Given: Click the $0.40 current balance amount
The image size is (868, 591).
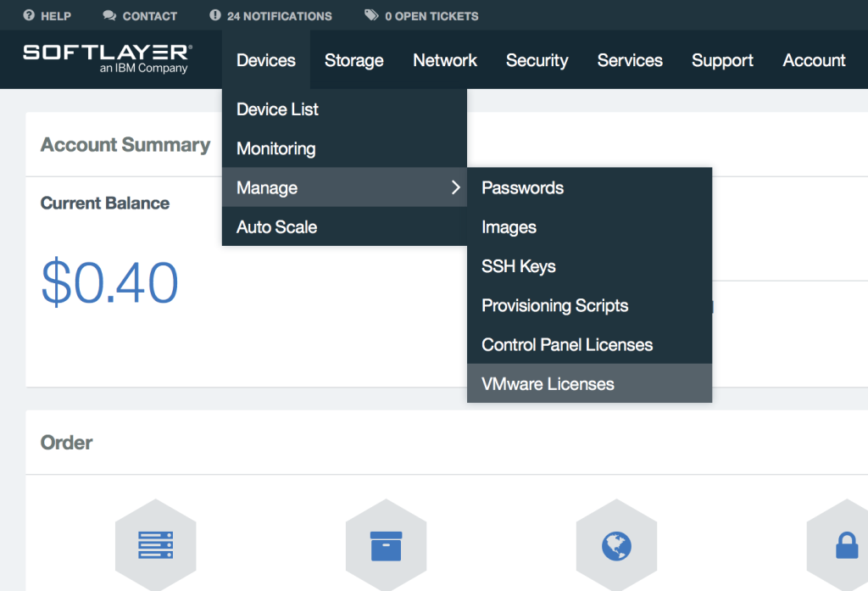Looking at the screenshot, I should tap(109, 282).
